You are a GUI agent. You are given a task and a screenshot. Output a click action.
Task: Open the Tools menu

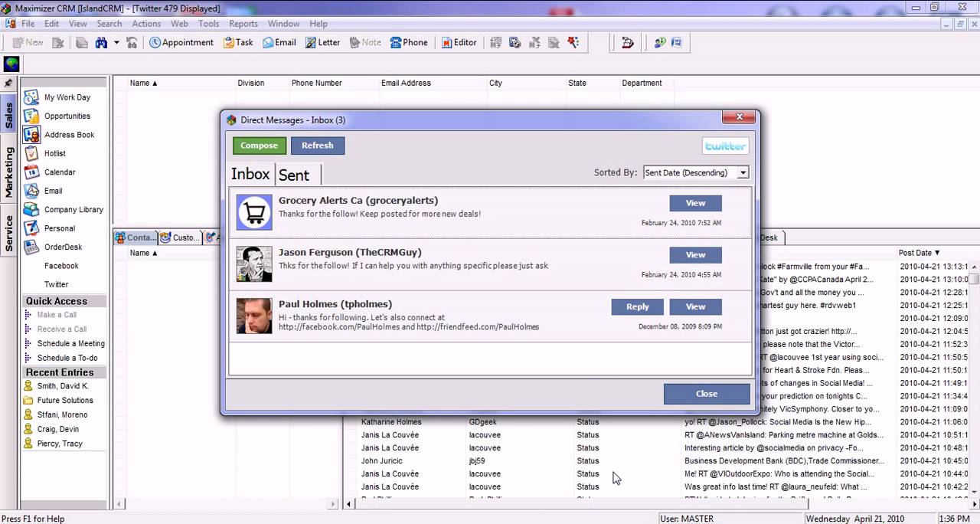pos(208,24)
